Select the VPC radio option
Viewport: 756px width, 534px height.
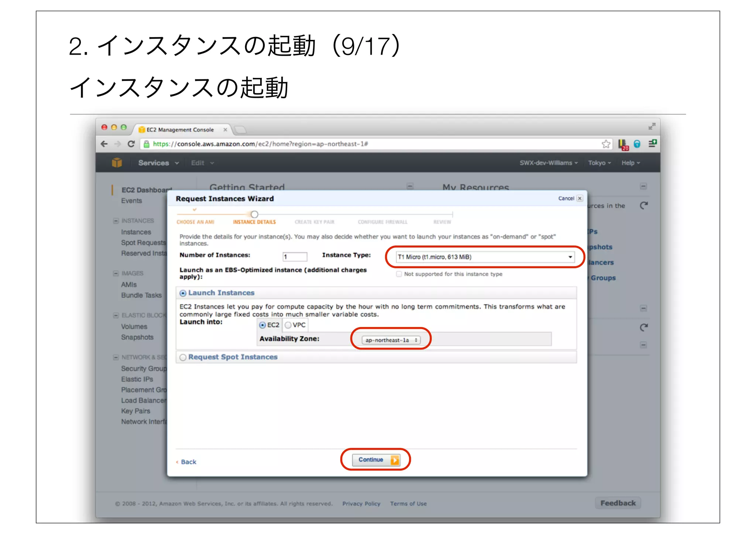click(288, 325)
